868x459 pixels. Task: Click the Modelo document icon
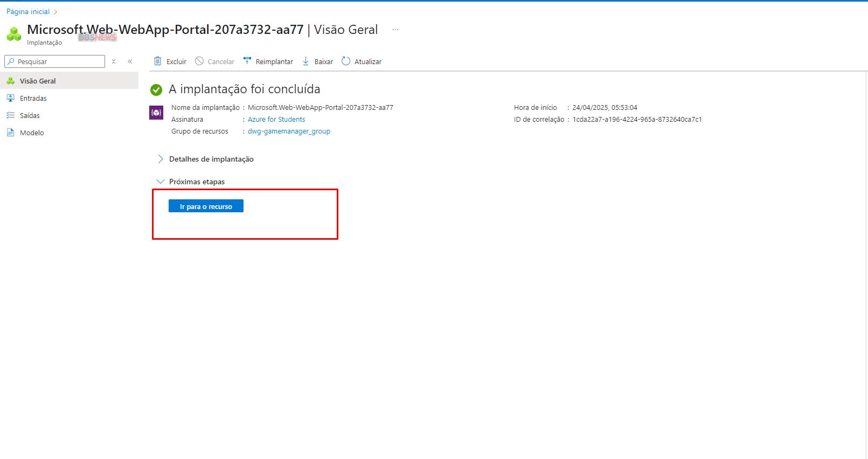(10, 133)
